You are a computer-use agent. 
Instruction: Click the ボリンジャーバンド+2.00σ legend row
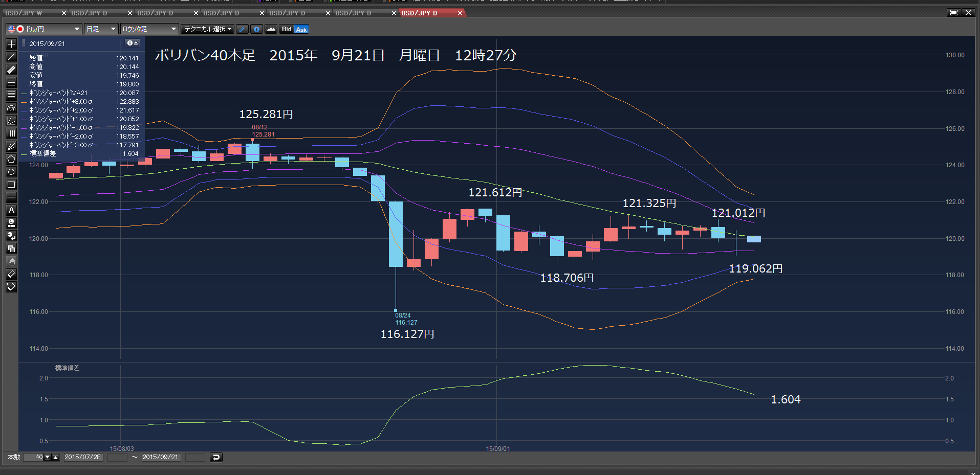click(80, 110)
